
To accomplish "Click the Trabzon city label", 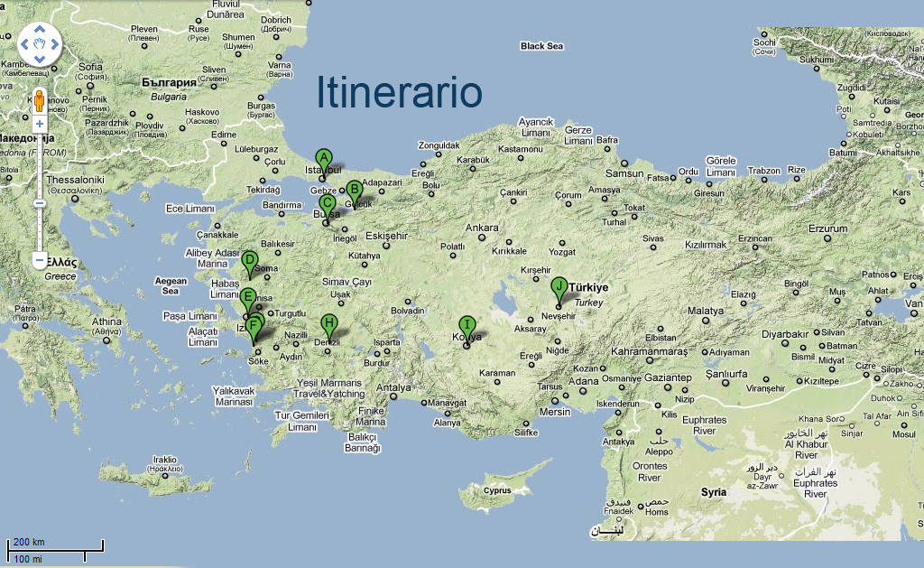I will [763, 171].
